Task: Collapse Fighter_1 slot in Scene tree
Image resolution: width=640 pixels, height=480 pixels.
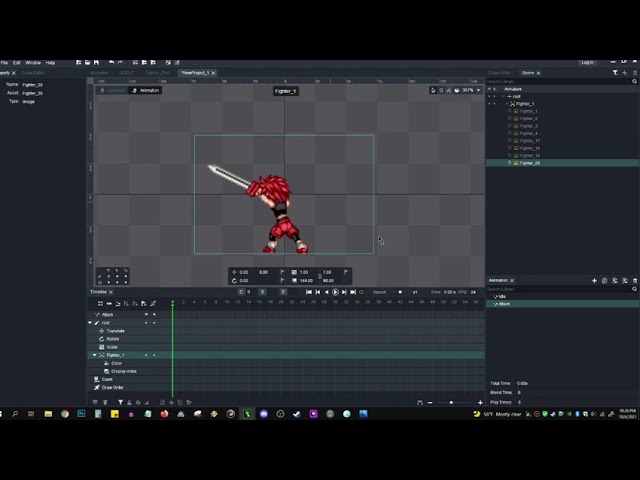Action: coord(507,104)
